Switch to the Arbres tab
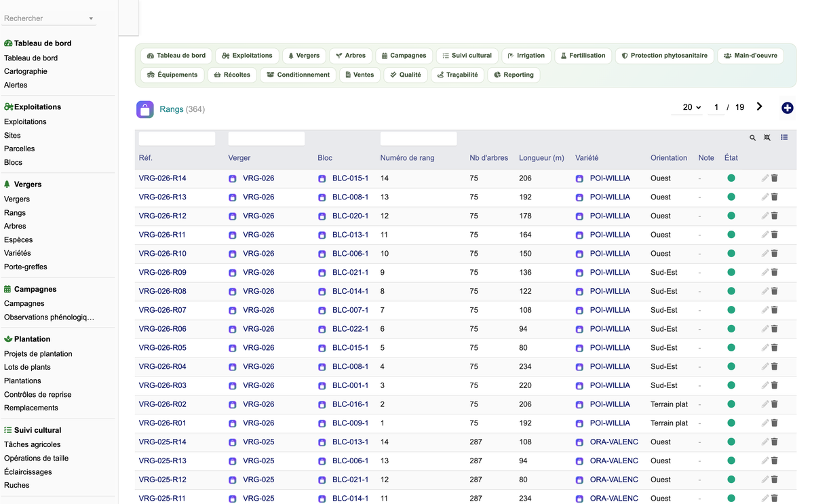 pos(351,56)
